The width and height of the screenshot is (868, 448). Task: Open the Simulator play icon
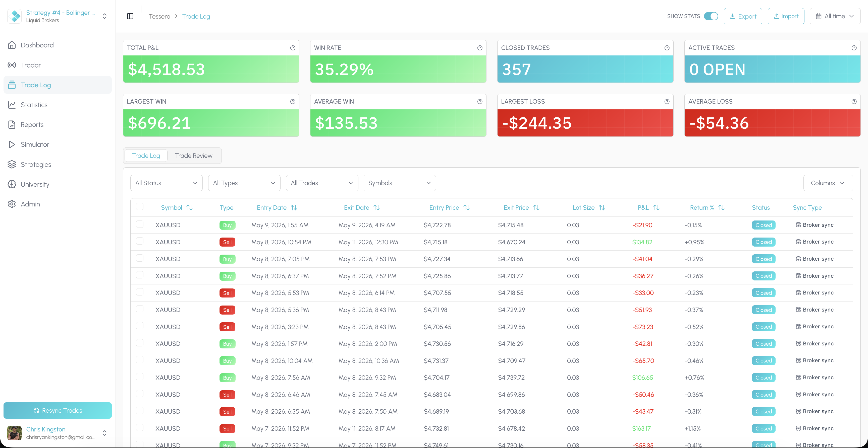coord(12,144)
